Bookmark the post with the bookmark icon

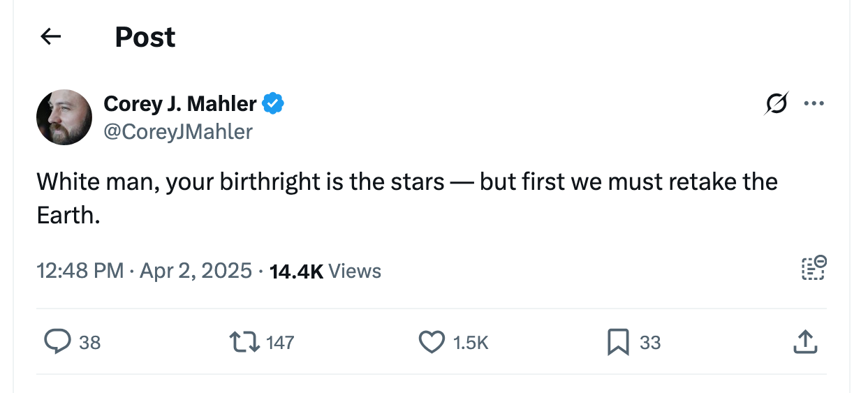(x=619, y=342)
